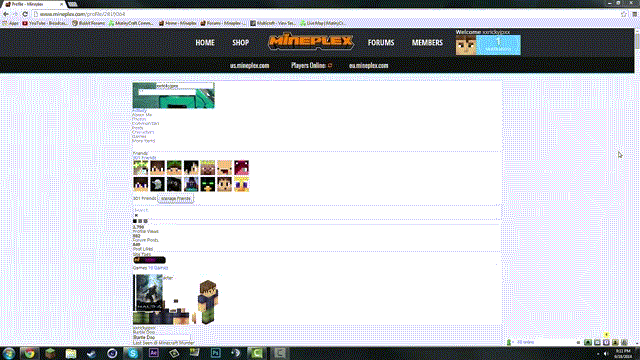Bookmark the page with the star icon

point(624,14)
